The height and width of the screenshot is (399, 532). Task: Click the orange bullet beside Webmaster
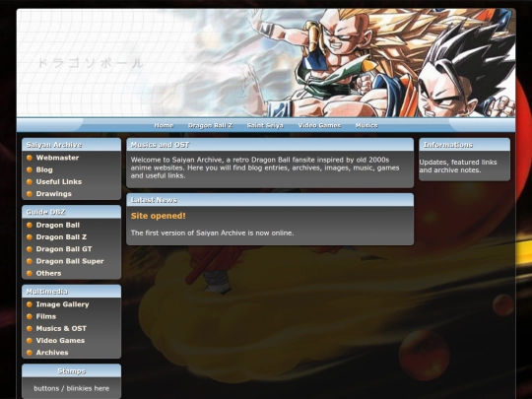click(x=30, y=158)
